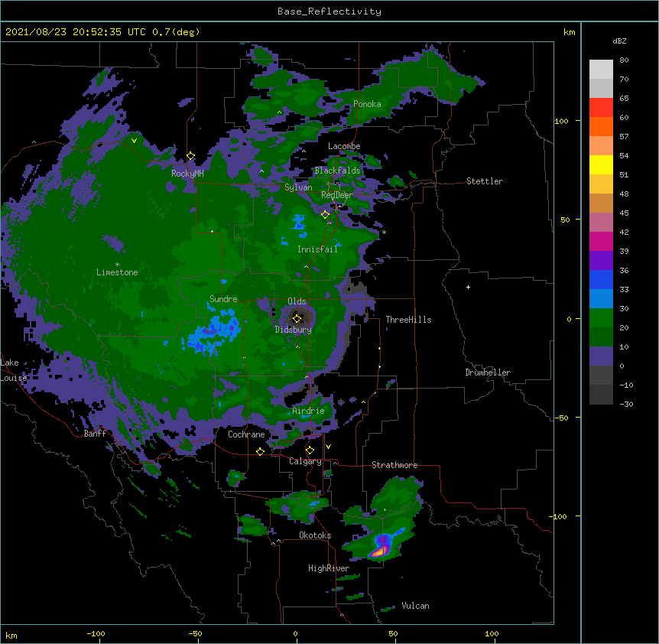Click the asterisk marker above Limestone

click(117, 265)
